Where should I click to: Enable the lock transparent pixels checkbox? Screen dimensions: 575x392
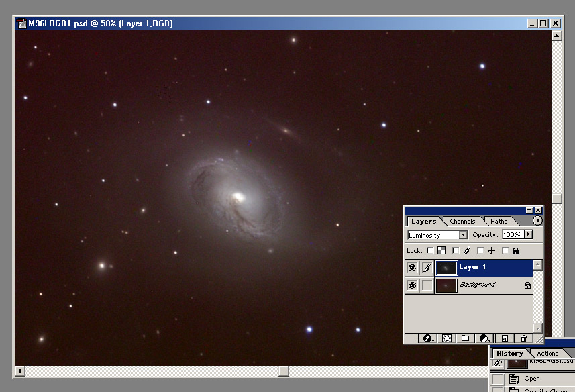[x=431, y=251]
